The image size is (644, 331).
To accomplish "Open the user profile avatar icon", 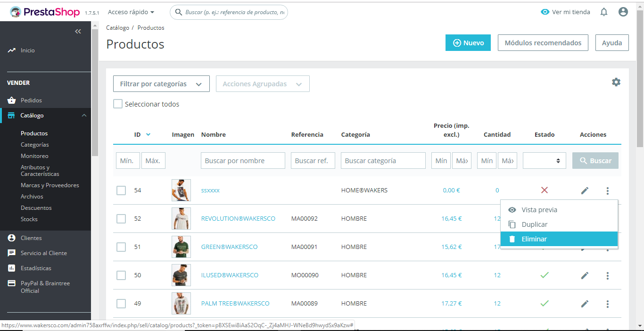I will click(623, 12).
